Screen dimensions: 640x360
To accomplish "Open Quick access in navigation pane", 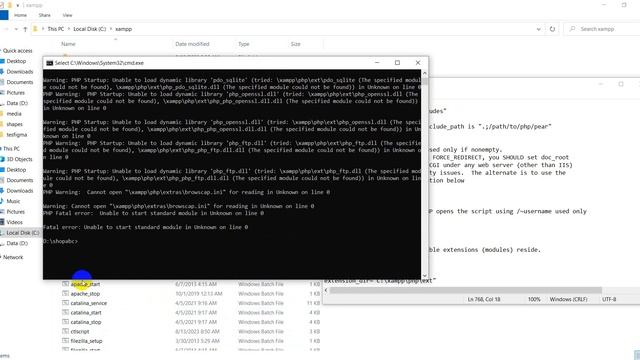I will tap(18, 51).
